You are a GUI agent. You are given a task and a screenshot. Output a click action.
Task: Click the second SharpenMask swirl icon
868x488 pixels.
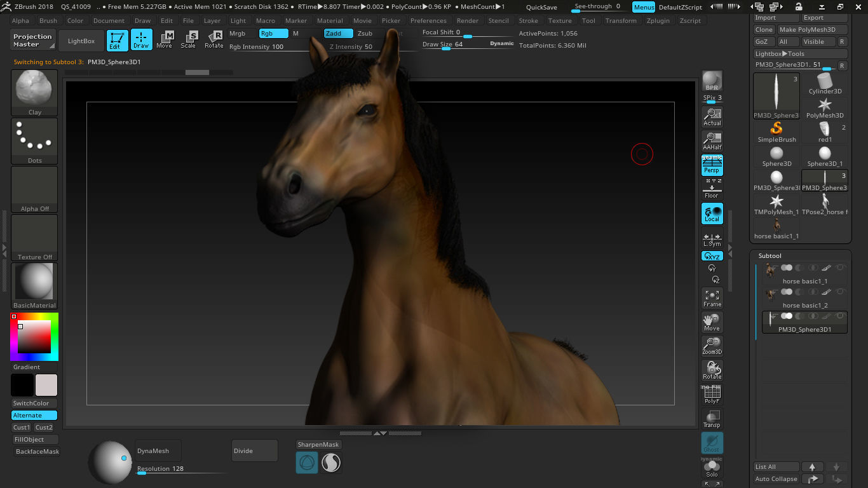coord(330,463)
